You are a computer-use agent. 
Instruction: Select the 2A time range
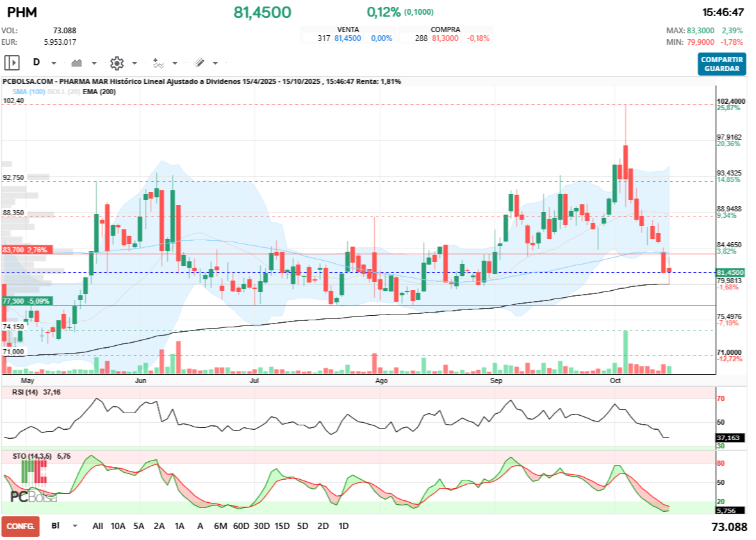coord(159,526)
